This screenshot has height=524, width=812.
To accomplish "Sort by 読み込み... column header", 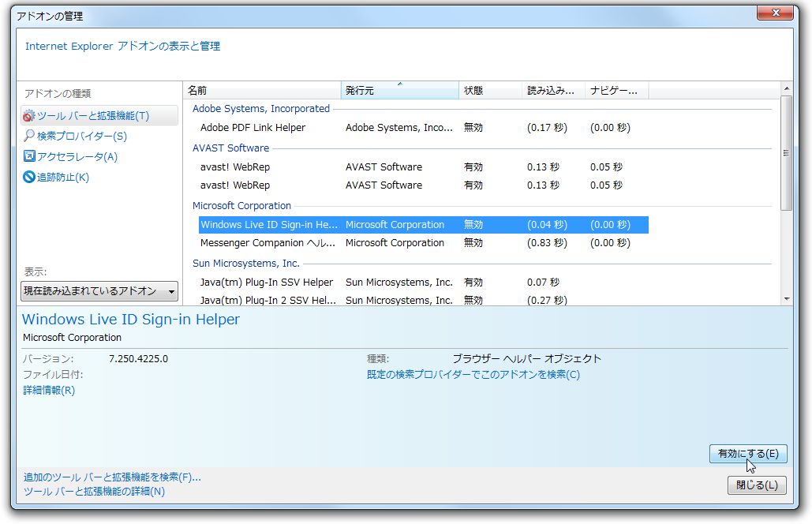I will click(x=554, y=90).
